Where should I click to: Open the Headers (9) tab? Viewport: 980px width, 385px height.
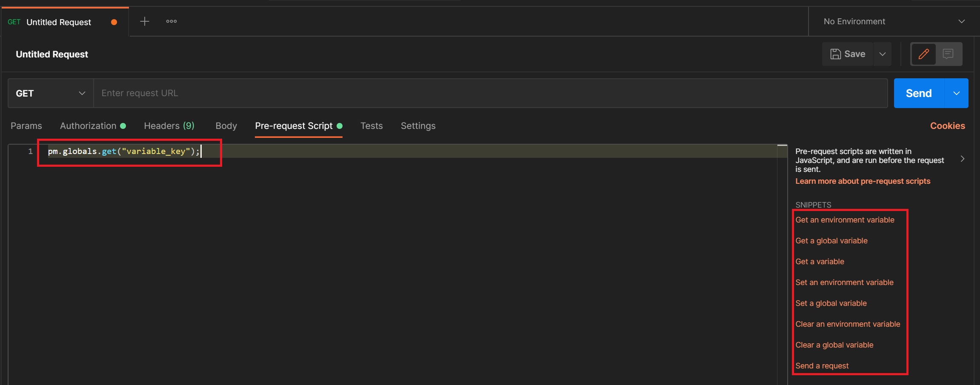coord(169,126)
